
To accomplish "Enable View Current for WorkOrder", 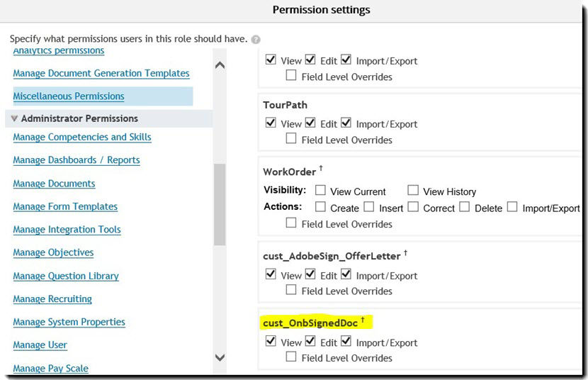I will point(320,190).
